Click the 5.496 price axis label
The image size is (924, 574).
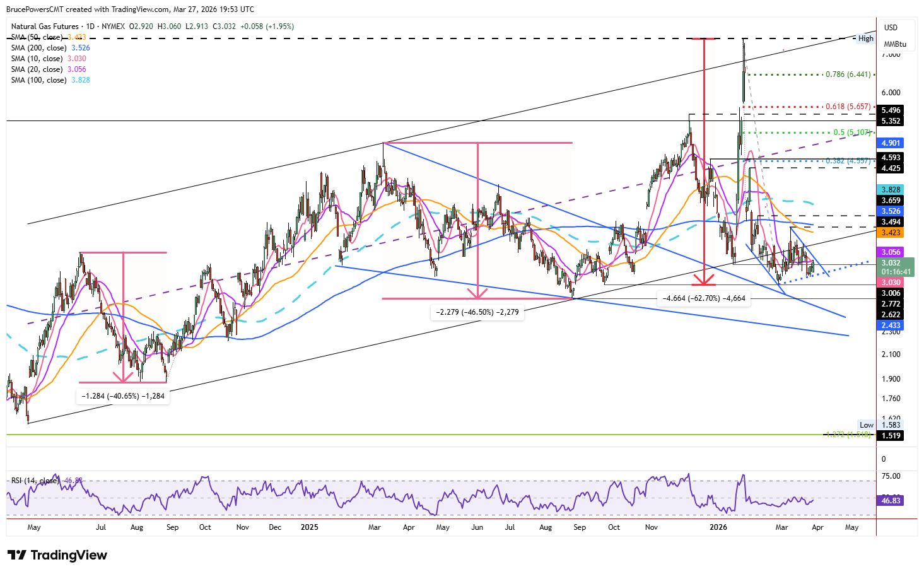point(891,110)
